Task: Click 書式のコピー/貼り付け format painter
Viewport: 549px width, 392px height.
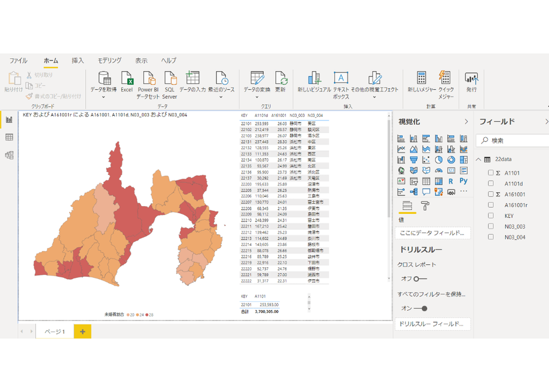Action: (53, 96)
